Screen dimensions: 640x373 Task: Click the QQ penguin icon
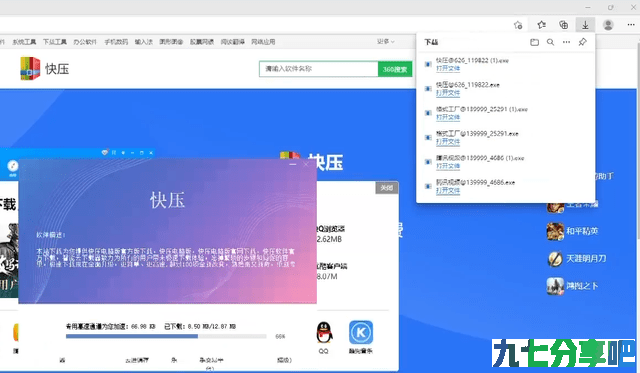click(x=324, y=333)
